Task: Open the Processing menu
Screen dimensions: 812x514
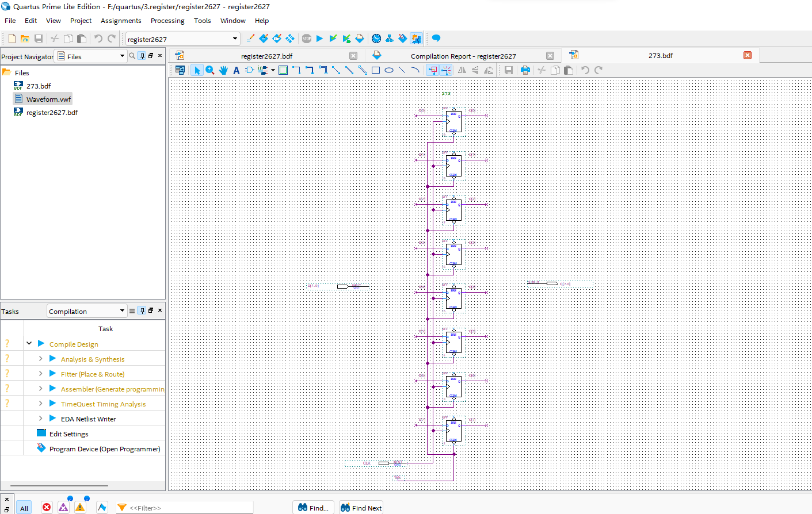Action: pyautogui.click(x=167, y=21)
